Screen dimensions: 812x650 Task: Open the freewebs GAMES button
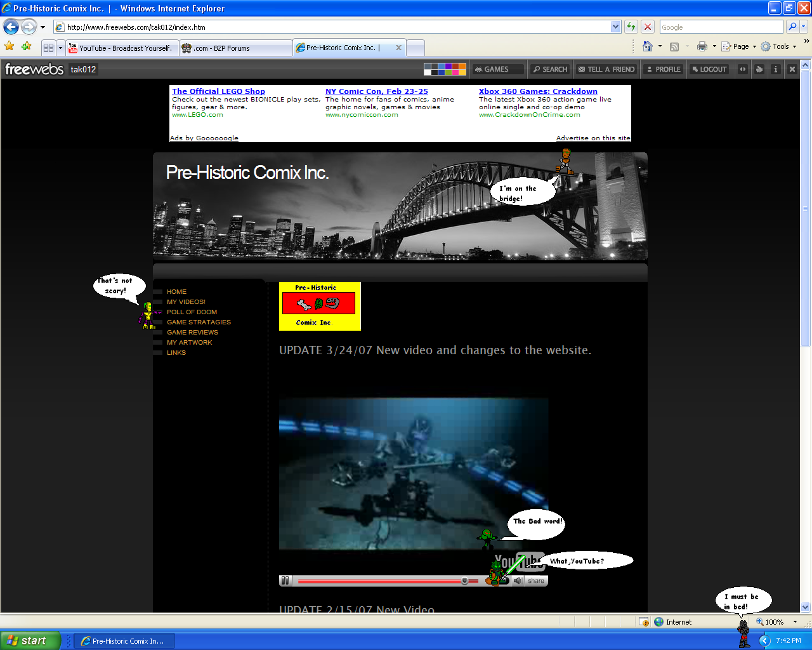click(x=497, y=69)
